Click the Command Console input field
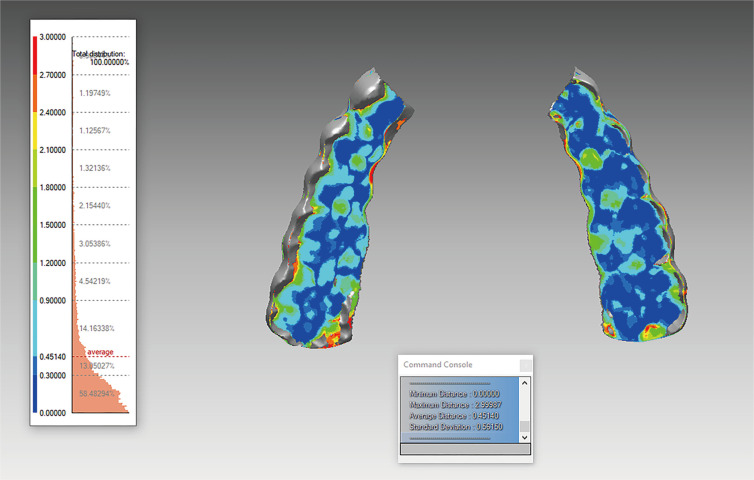Viewport: 754px width, 480px height. coord(465,449)
